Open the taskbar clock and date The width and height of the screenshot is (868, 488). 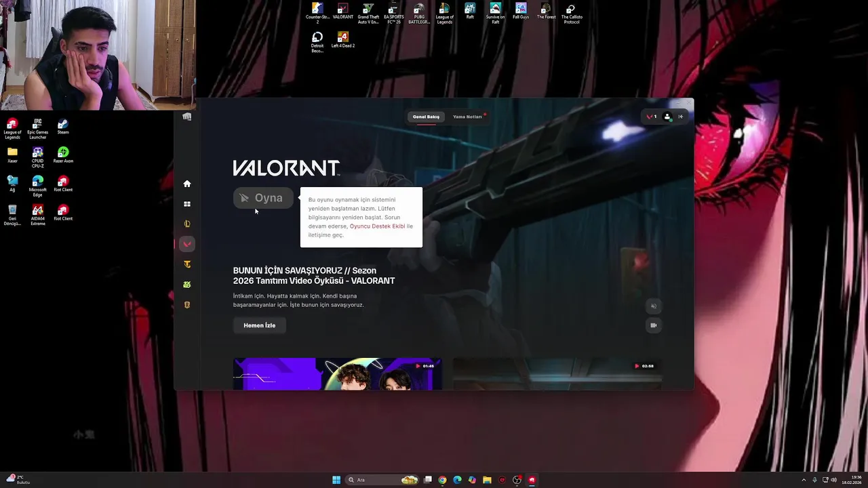852,480
